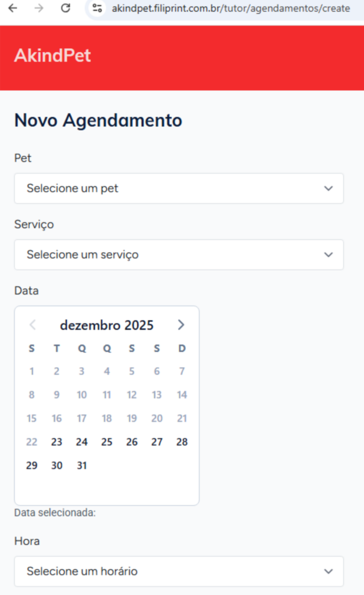Click the AkindPet logo link

(x=52, y=56)
